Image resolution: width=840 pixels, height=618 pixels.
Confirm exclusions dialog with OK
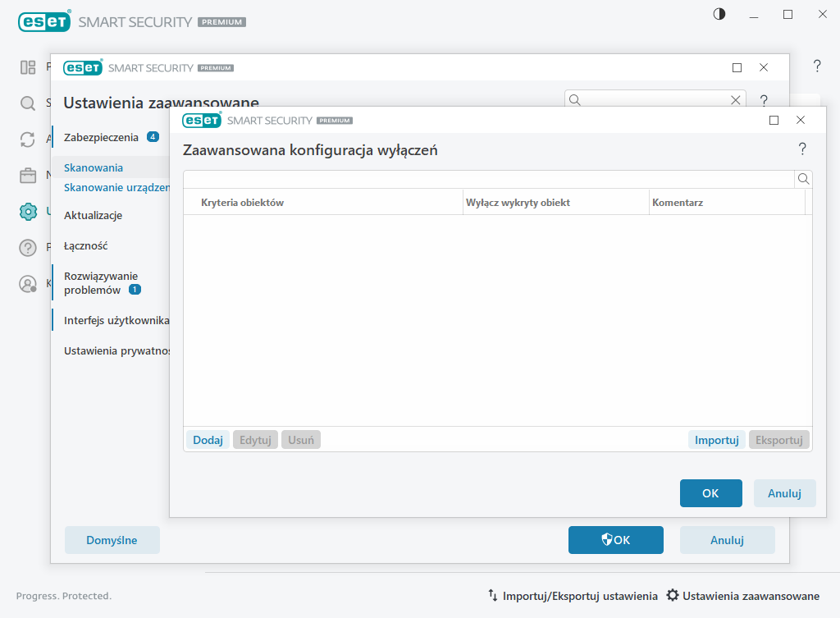pos(710,493)
